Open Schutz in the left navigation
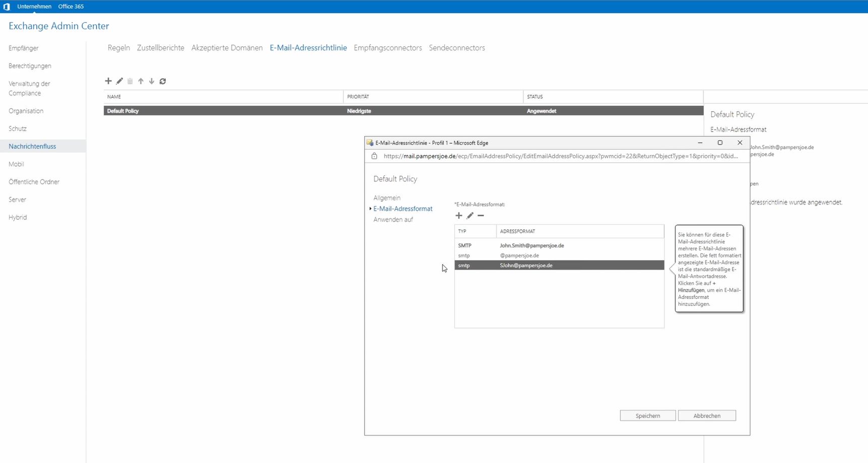The width and height of the screenshot is (868, 463). tap(18, 128)
